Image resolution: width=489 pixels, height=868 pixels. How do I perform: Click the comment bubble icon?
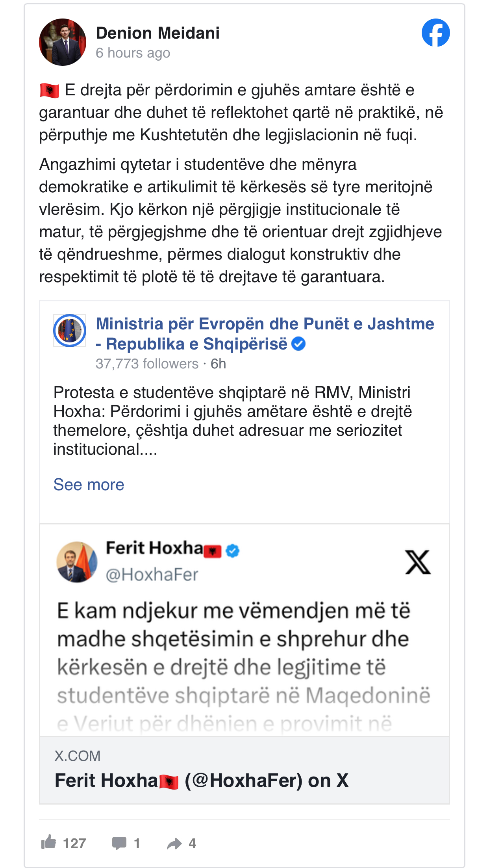(x=119, y=843)
